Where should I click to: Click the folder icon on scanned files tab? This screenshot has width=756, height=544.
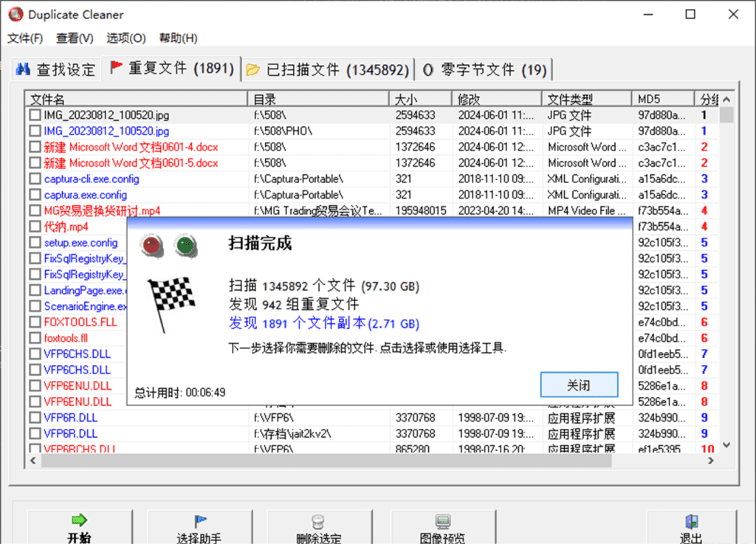point(252,70)
